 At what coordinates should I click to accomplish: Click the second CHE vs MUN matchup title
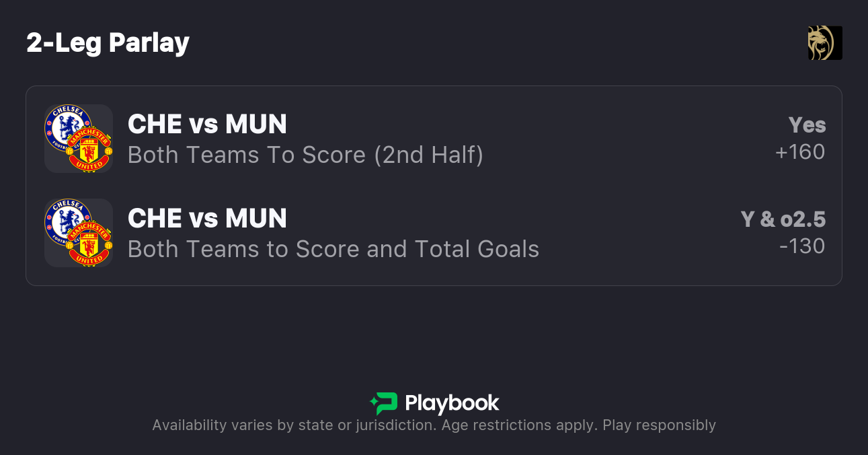coord(207,219)
